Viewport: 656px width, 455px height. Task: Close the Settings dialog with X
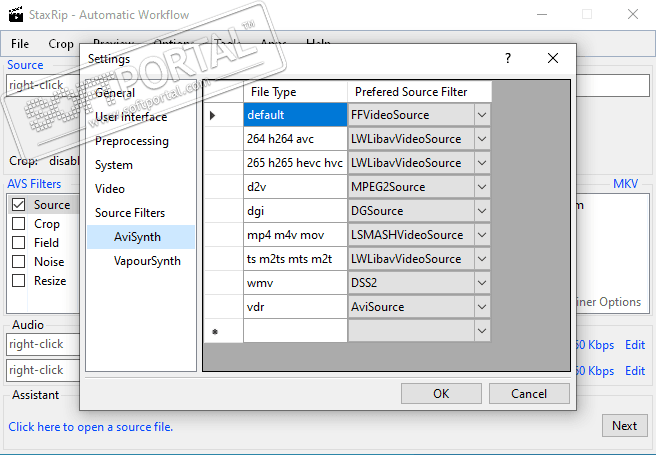(552, 59)
